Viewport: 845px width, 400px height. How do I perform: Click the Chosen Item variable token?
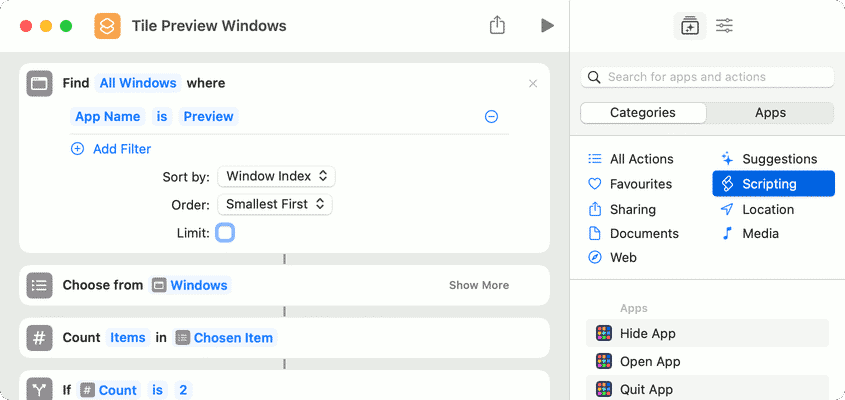(x=225, y=337)
